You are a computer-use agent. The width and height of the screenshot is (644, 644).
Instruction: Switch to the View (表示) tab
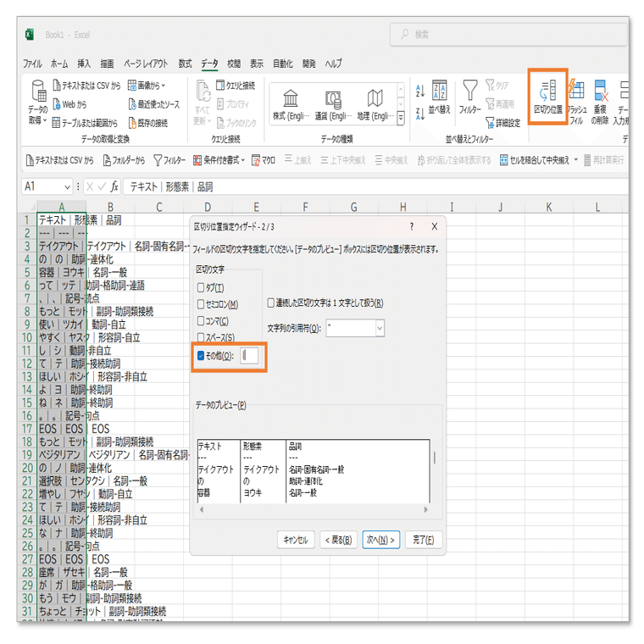(257, 64)
